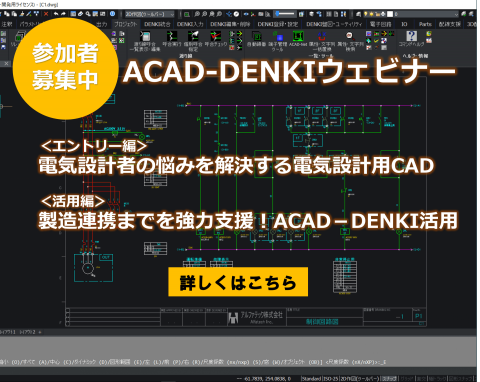Open the workspace dropdown in top toolbar

(150, 14)
